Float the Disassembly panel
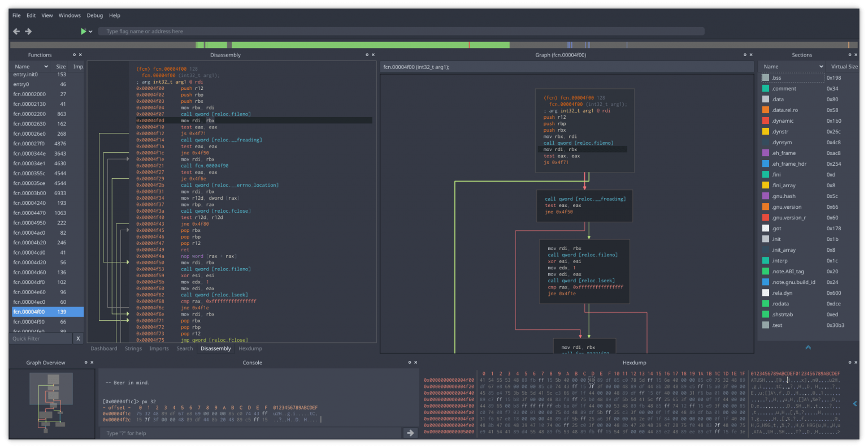Viewport: 868px width, 448px height. 367,55
